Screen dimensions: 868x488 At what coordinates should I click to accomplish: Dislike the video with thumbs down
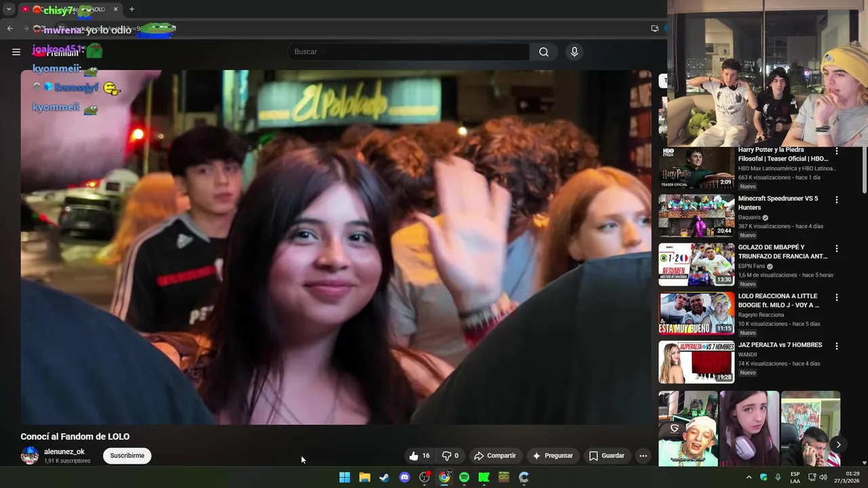451,455
